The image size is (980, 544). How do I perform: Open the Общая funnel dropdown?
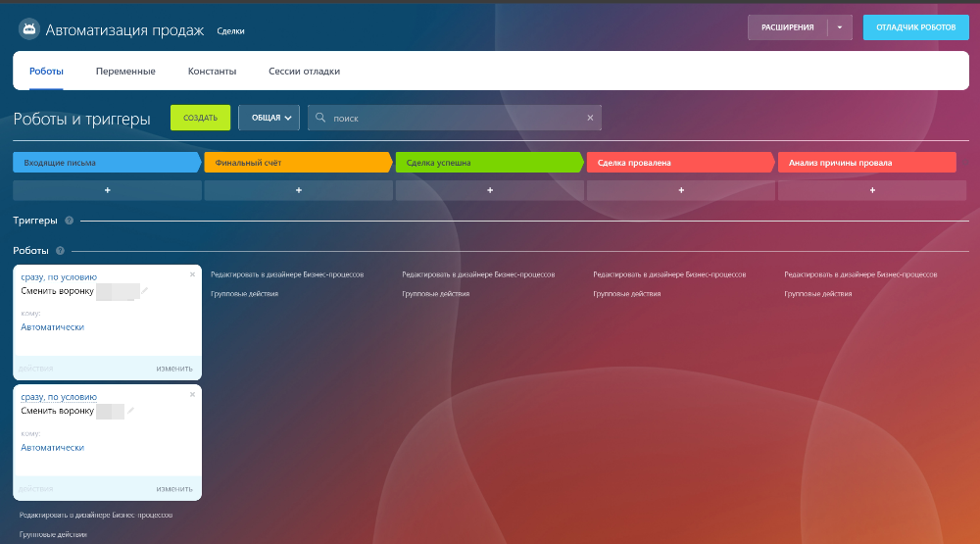269,118
